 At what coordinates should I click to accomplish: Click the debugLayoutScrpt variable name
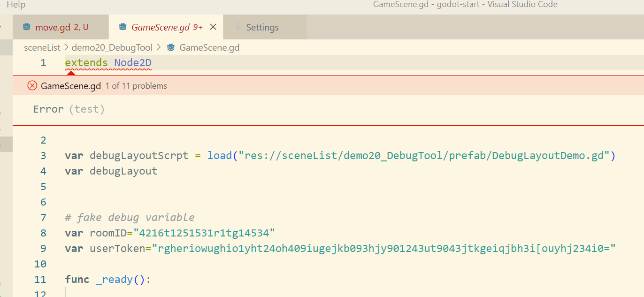139,156
